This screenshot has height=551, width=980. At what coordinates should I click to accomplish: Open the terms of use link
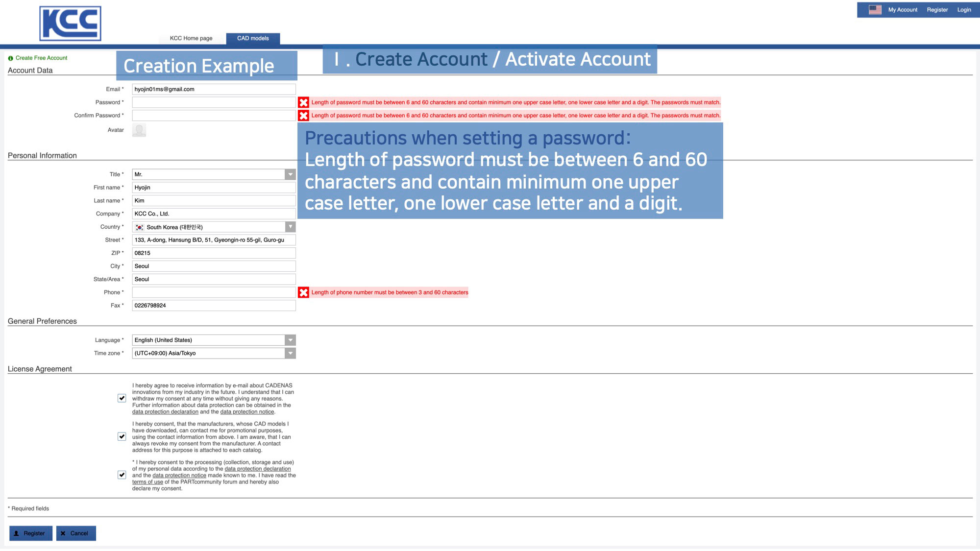click(147, 482)
